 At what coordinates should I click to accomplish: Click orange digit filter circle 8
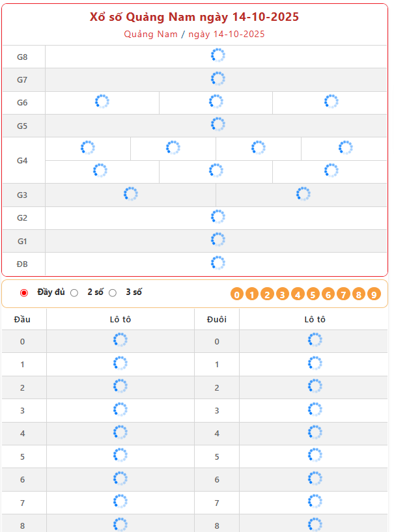pyautogui.click(x=358, y=294)
